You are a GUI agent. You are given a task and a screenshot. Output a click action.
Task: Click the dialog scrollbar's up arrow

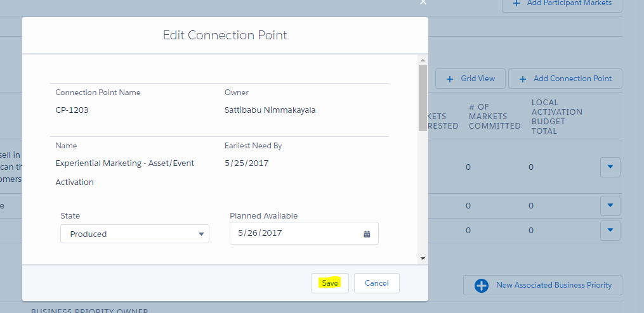click(423, 60)
